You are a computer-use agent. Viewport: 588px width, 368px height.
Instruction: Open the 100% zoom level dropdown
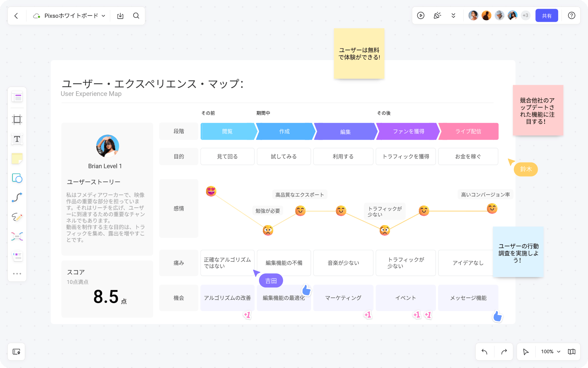[x=550, y=352]
